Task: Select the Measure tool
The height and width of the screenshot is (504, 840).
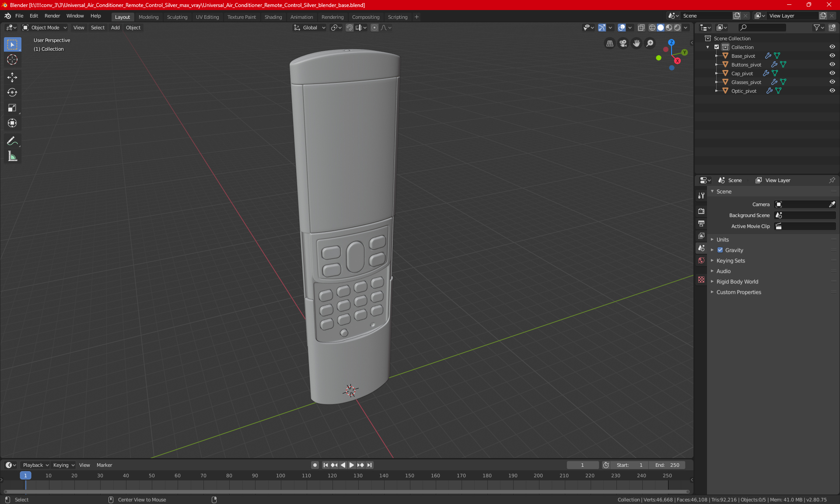Action: [12, 156]
